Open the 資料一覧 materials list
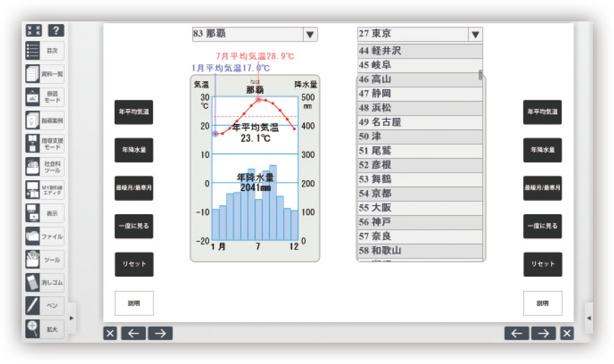 44,74
